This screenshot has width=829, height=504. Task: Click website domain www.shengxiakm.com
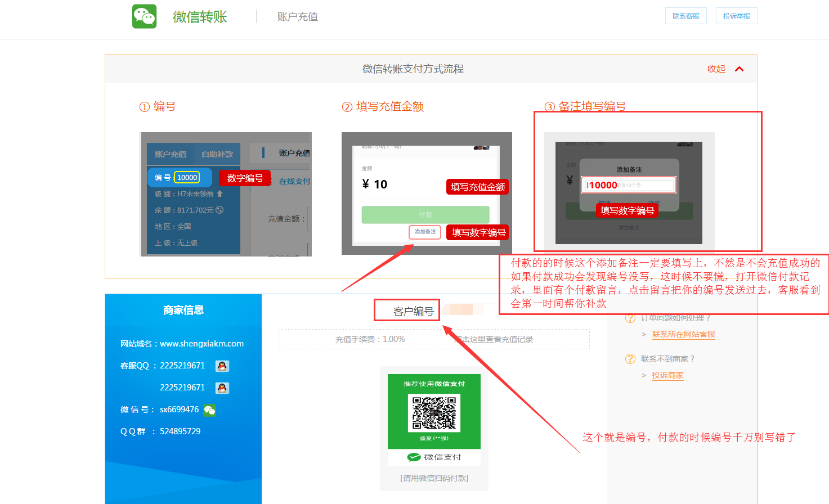[x=201, y=344]
